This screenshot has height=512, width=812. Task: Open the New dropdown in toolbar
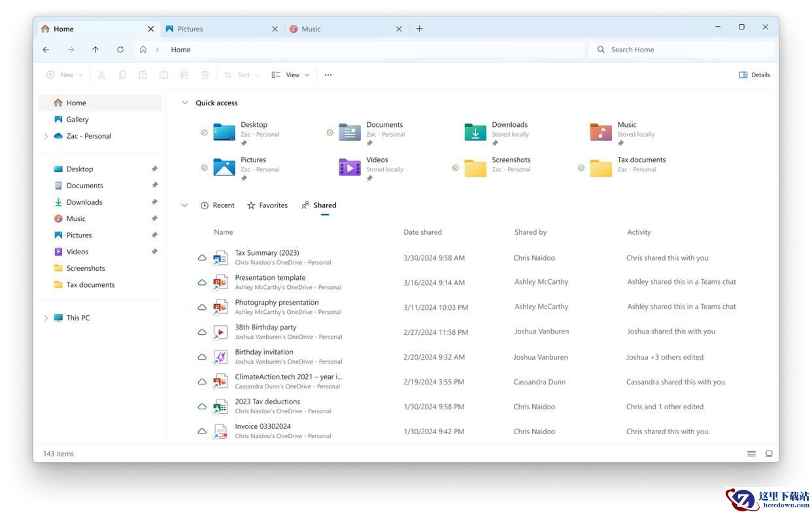click(x=64, y=75)
